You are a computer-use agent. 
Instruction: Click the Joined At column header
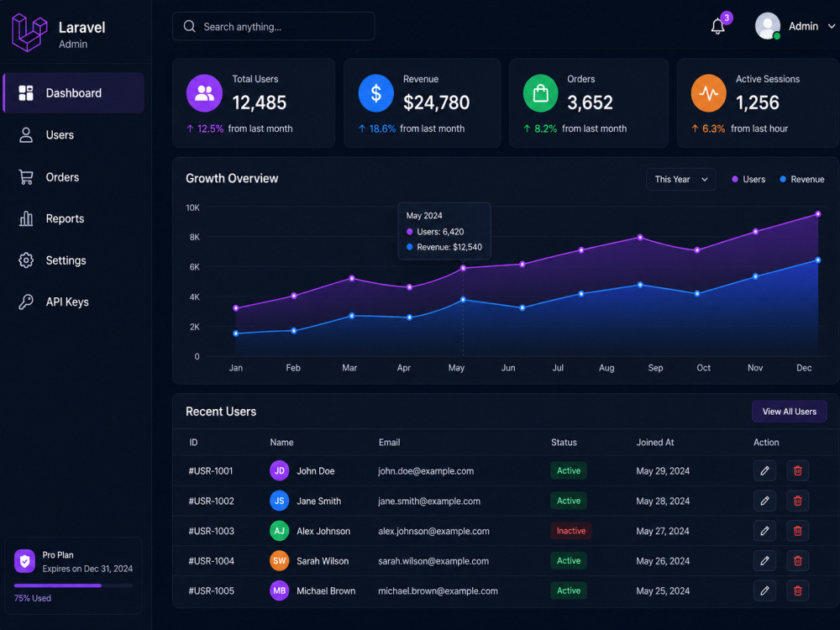tap(655, 443)
